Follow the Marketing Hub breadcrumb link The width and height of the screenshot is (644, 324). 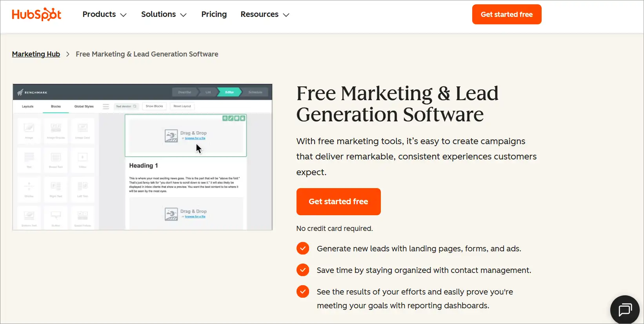(x=36, y=54)
